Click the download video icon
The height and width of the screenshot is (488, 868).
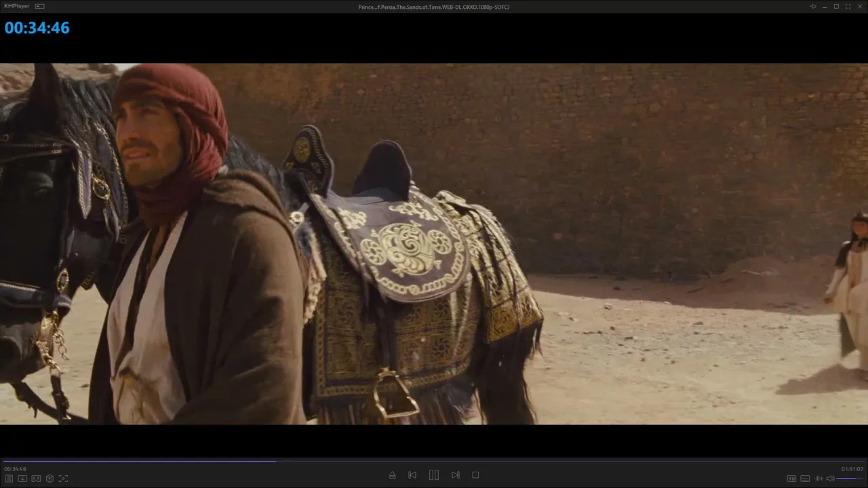[22, 479]
